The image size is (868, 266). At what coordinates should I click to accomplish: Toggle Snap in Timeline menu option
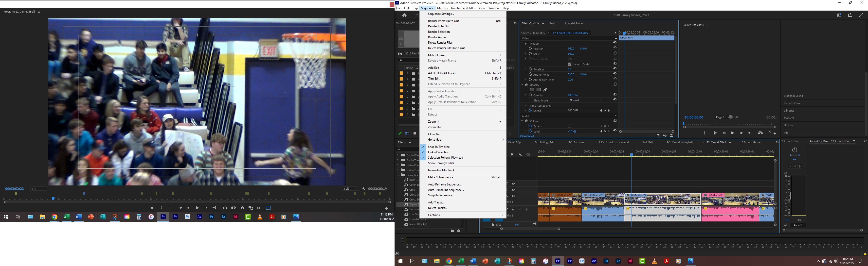[x=439, y=147]
